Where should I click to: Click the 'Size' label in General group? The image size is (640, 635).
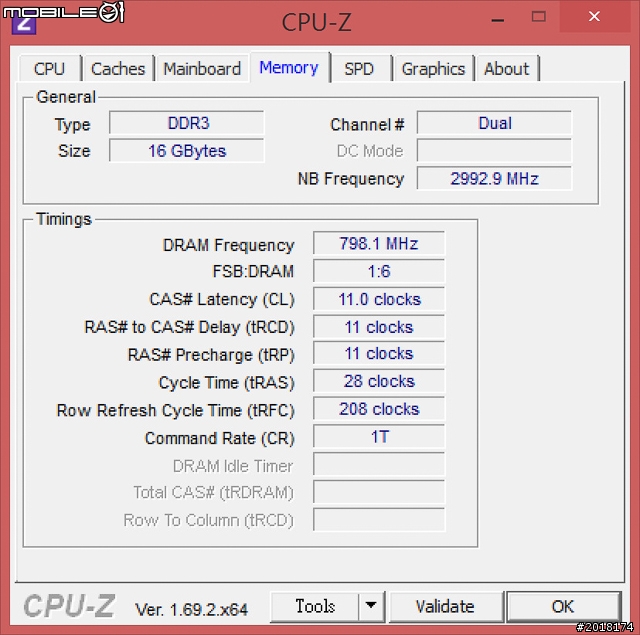(x=74, y=151)
